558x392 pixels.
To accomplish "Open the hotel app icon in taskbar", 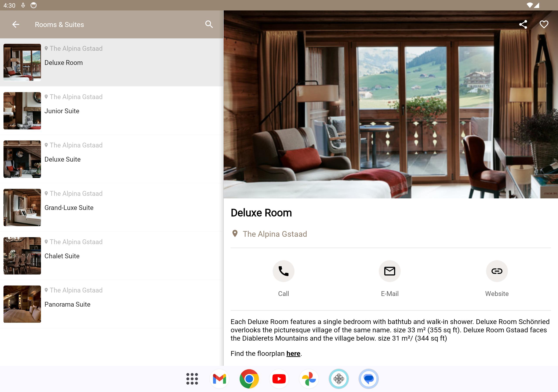I will click(339, 379).
